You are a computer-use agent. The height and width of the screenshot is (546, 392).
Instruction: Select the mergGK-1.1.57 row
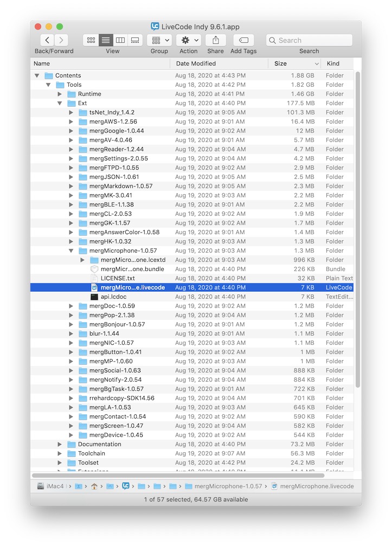192,223
